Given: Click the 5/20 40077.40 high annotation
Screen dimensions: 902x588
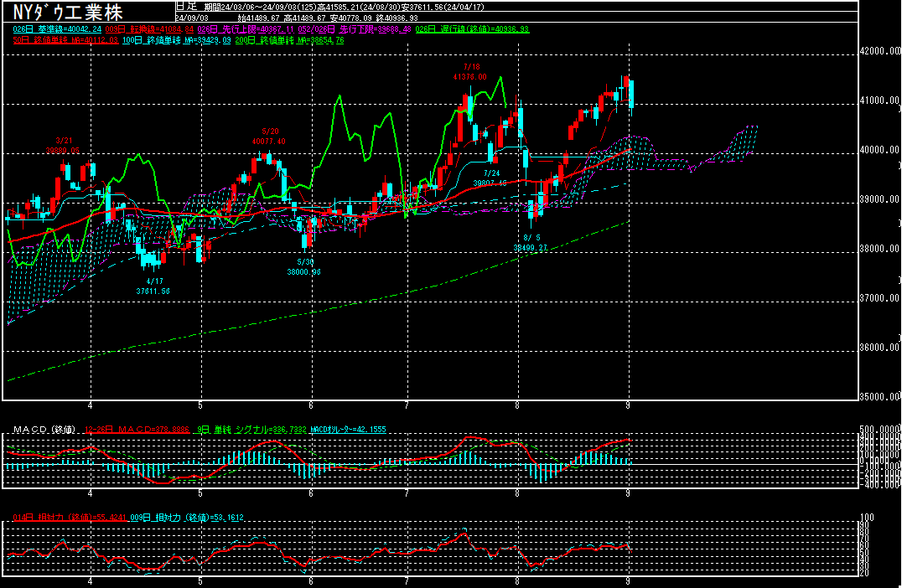Looking at the screenshot, I should [x=268, y=137].
